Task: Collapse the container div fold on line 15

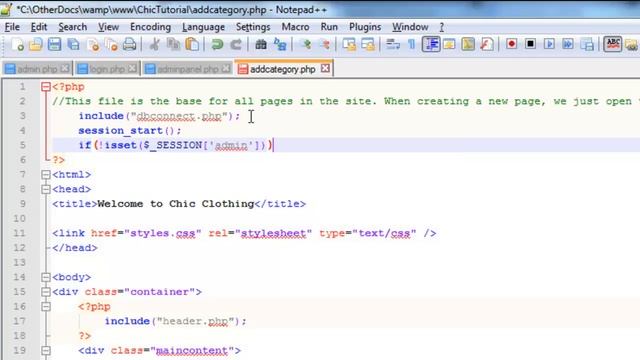Action: (x=46, y=292)
